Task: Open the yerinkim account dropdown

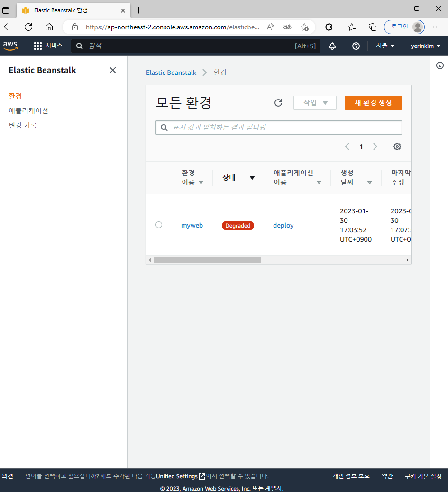Action: point(426,46)
